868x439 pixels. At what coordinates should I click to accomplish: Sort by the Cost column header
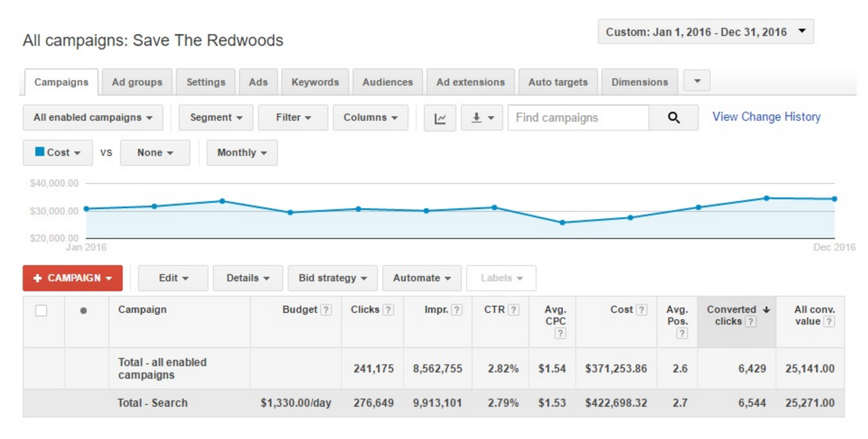[621, 310]
